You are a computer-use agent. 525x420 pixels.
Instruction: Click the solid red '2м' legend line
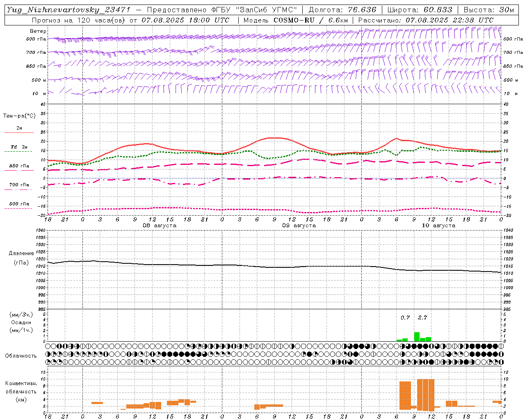click(x=19, y=132)
